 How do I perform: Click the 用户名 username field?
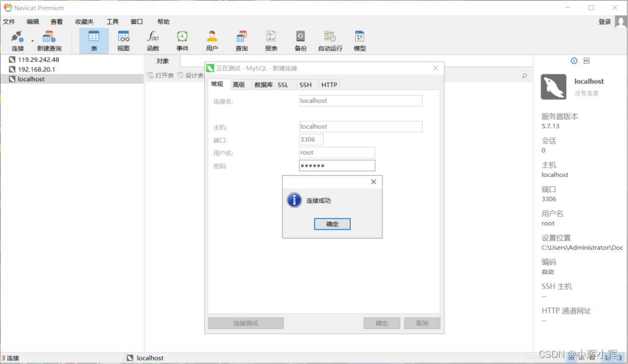tap(337, 152)
